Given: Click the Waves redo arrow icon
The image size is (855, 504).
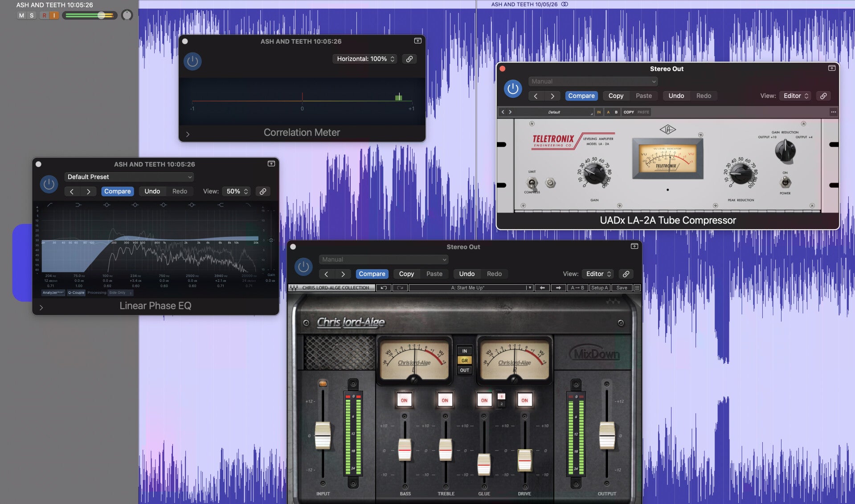Looking at the screenshot, I should pyautogui.click(x=400, y=288).
